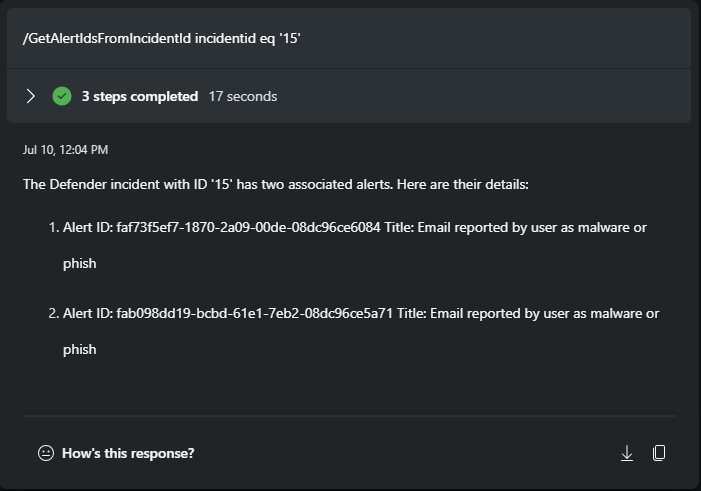Click the list number '2.' marker

tap(54, 313)
